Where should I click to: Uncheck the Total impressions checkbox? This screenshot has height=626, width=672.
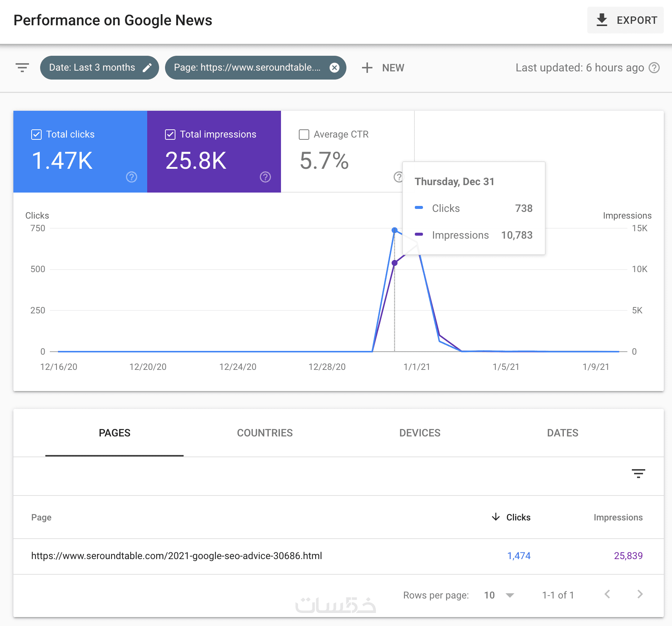click(x=170, y=134)
